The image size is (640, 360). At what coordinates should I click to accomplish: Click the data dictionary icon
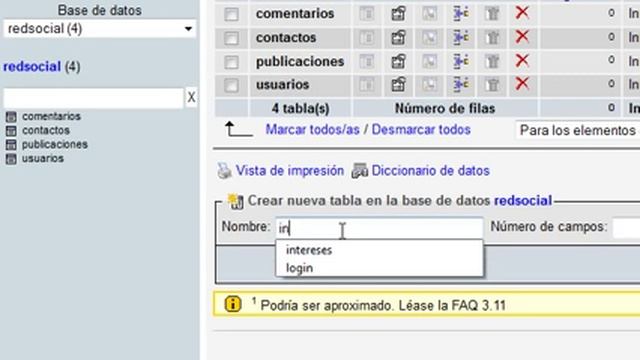[360, 171]
